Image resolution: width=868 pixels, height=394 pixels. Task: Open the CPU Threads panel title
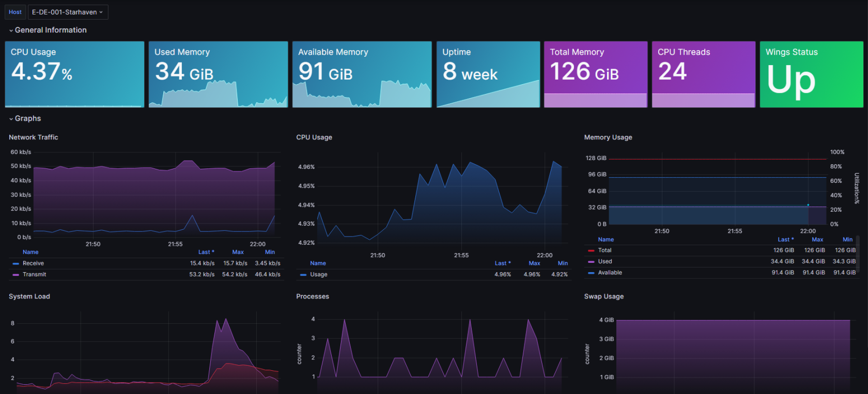coord(684,52)
